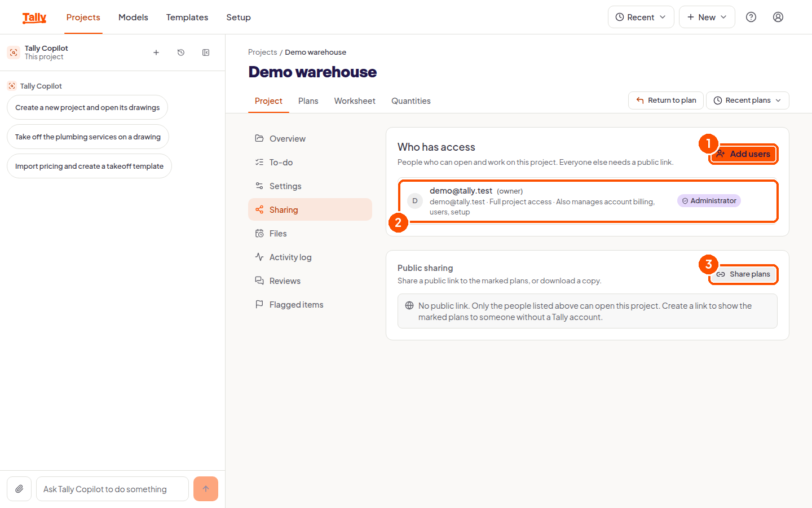Click the Add users button
This screenshot has height=508, width=812.
tap(744, 154)
